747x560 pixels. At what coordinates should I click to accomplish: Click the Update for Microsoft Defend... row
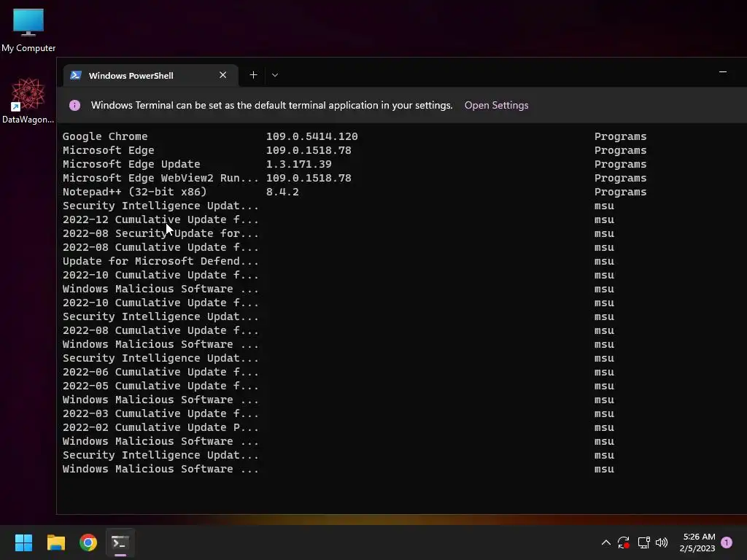pyautogui.click(x=160, y=261)
